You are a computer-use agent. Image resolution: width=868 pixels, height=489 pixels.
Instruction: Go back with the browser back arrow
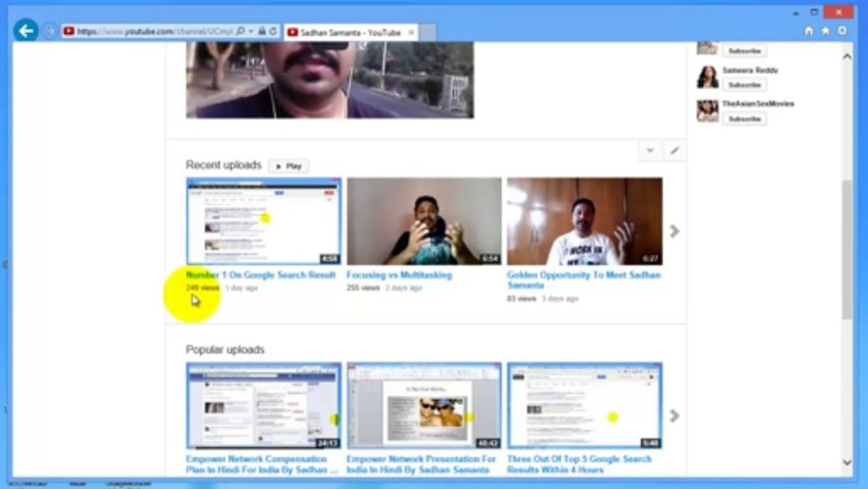point(26,31)
